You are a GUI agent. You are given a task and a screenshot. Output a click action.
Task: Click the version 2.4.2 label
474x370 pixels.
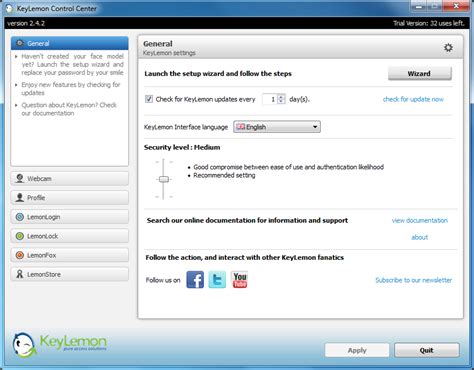coord(26,23)
